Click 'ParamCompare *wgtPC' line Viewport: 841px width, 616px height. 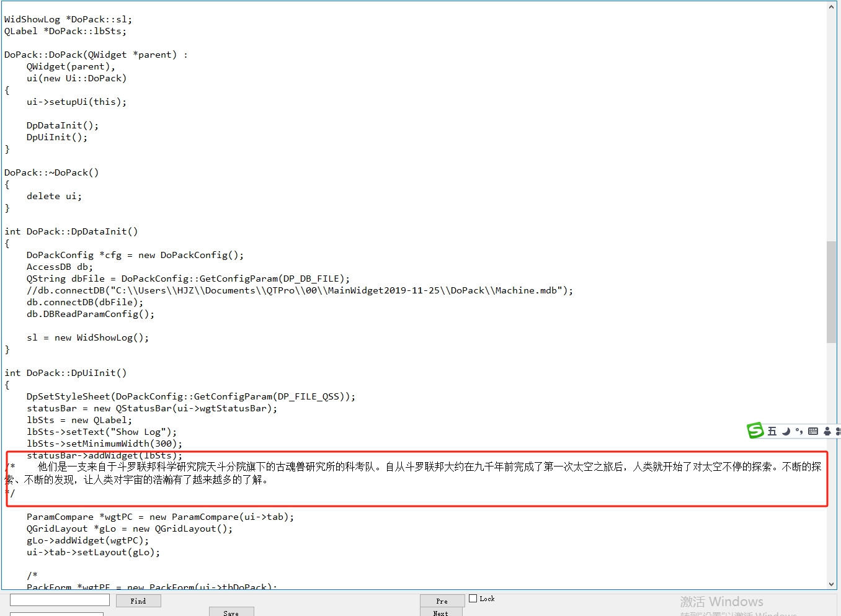click(160, 517)
